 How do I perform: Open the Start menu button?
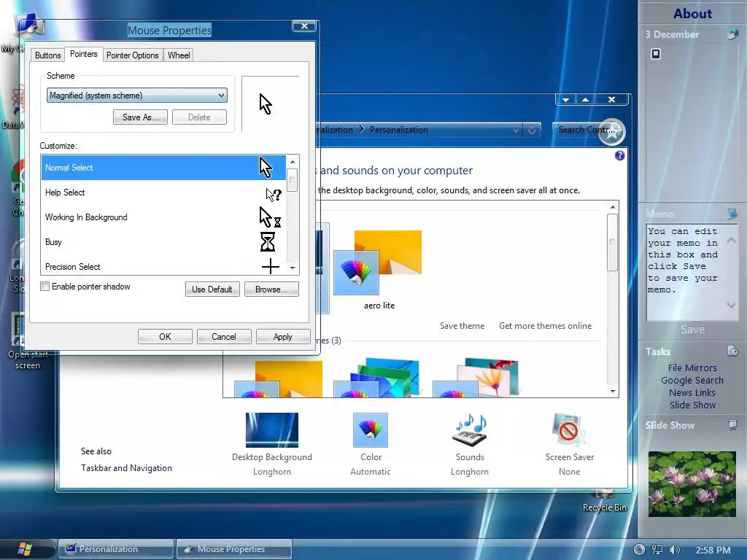(25, 548)
